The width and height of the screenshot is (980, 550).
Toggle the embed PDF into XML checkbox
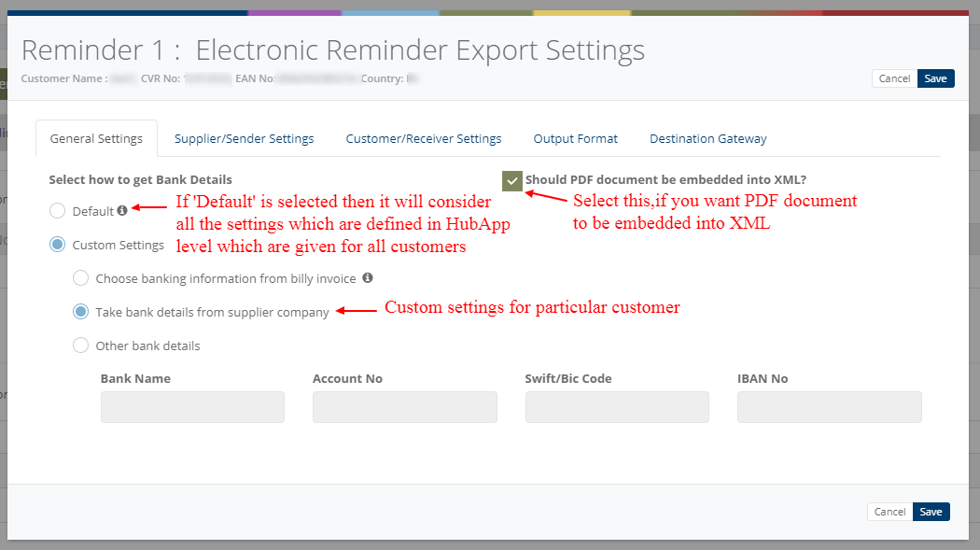[x=511, y=180]
